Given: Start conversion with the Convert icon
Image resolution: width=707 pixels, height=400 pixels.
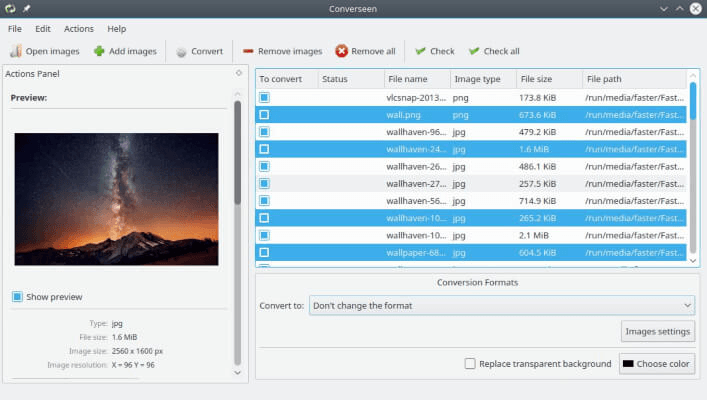Looking at the screenshot, I should click(x=181, y=51).
